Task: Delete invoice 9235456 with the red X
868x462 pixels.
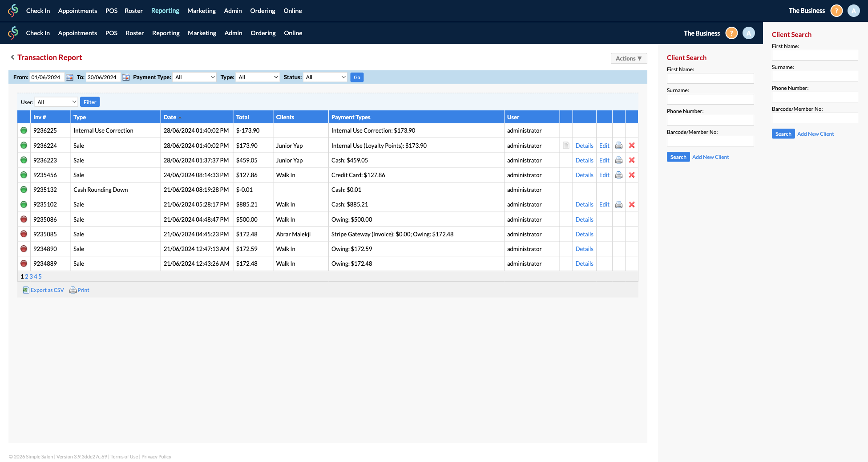Action: click(632, 174)
